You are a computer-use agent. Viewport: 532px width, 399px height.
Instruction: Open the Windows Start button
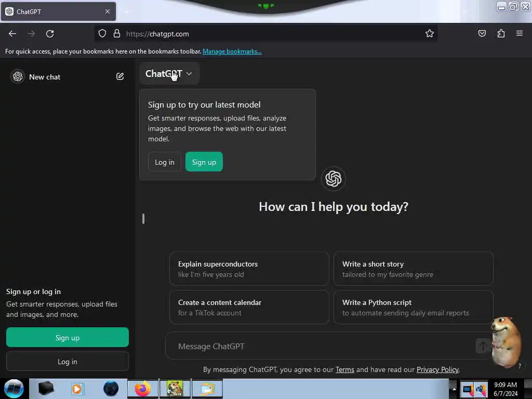(14, 389)
